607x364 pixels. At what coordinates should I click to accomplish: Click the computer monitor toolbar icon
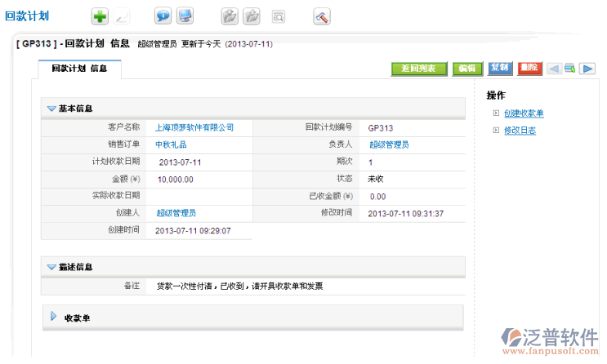(x=185, y=16)
